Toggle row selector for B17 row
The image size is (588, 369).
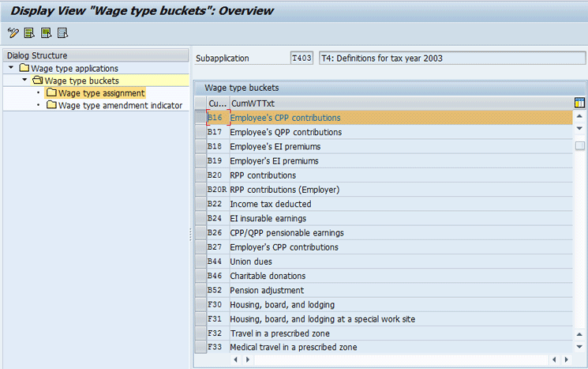pyautogui.click(x=200, y=132)
